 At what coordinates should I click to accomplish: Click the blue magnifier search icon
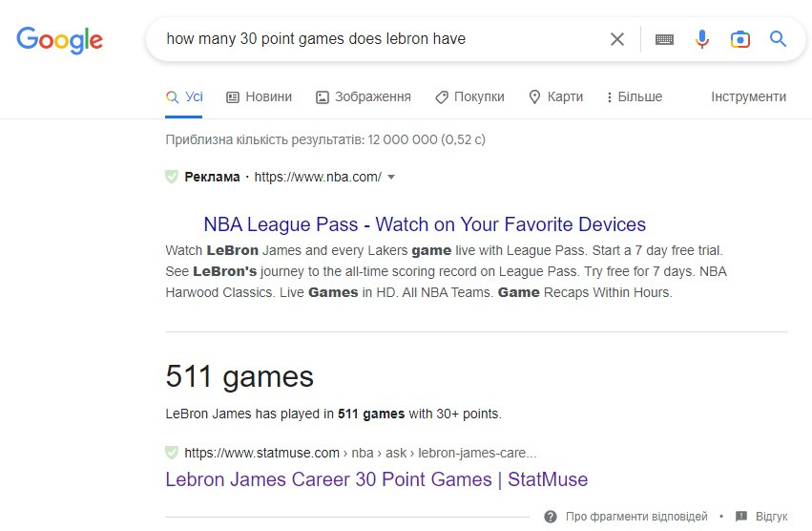pyautogui.click(x=779, y=39)
